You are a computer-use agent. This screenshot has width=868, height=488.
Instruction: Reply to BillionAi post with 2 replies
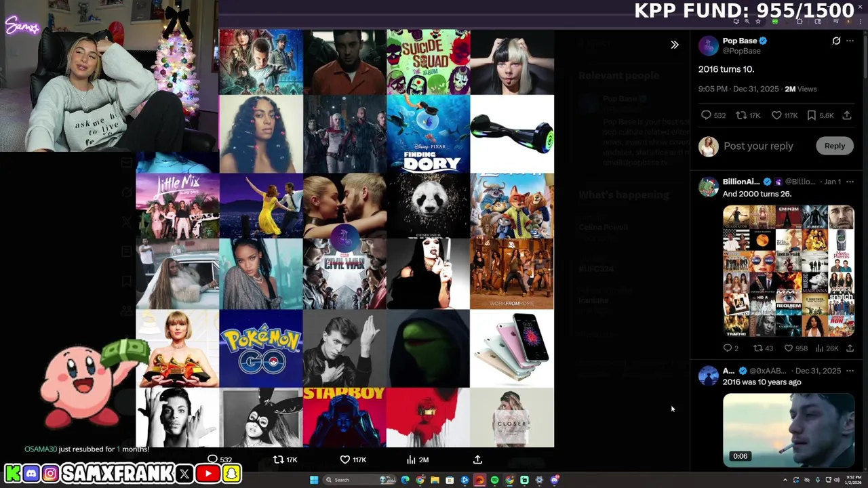point(728,348)
